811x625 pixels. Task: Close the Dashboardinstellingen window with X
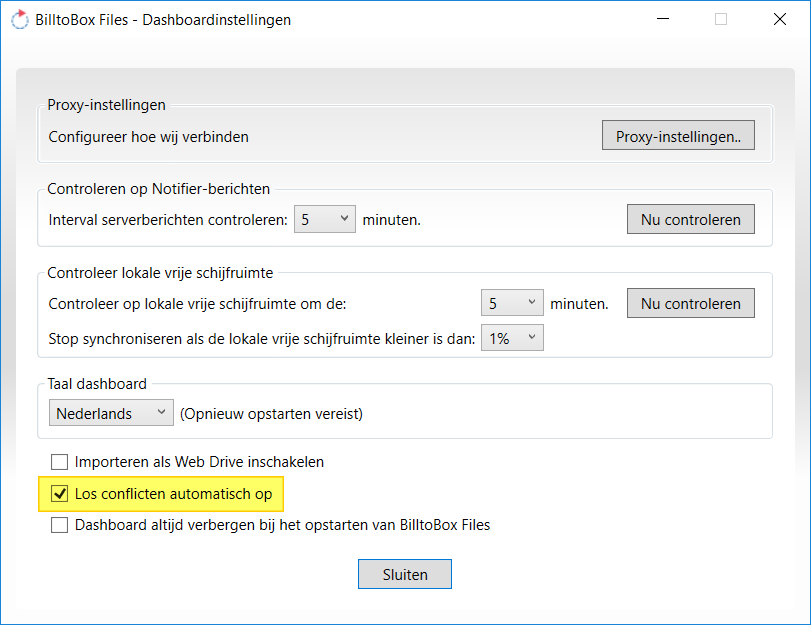coord(780,20)
